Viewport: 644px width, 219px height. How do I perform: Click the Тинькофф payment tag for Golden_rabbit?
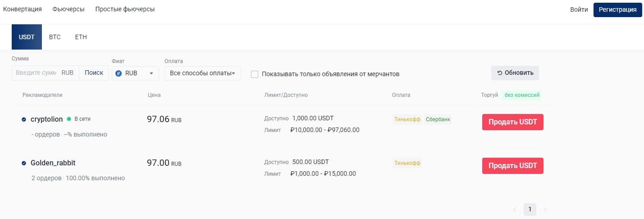407,163
